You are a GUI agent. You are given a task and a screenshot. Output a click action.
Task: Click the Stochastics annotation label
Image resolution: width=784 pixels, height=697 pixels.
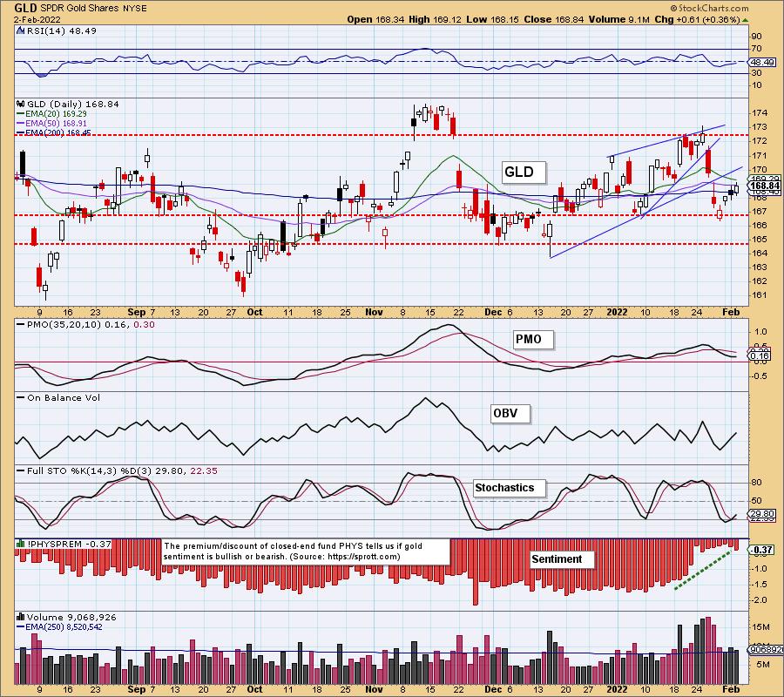coord(509,488)
